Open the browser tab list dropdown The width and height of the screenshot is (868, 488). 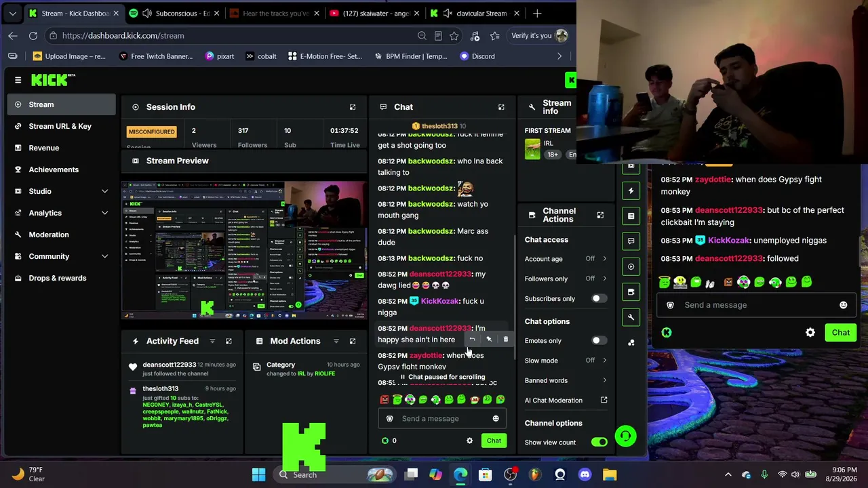pyautogui.click(x=12, y=13)
